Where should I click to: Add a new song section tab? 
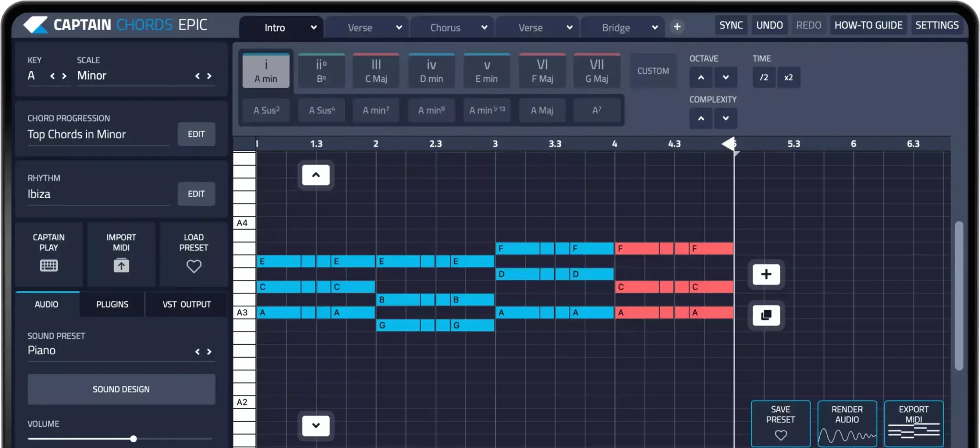(677, 27)
